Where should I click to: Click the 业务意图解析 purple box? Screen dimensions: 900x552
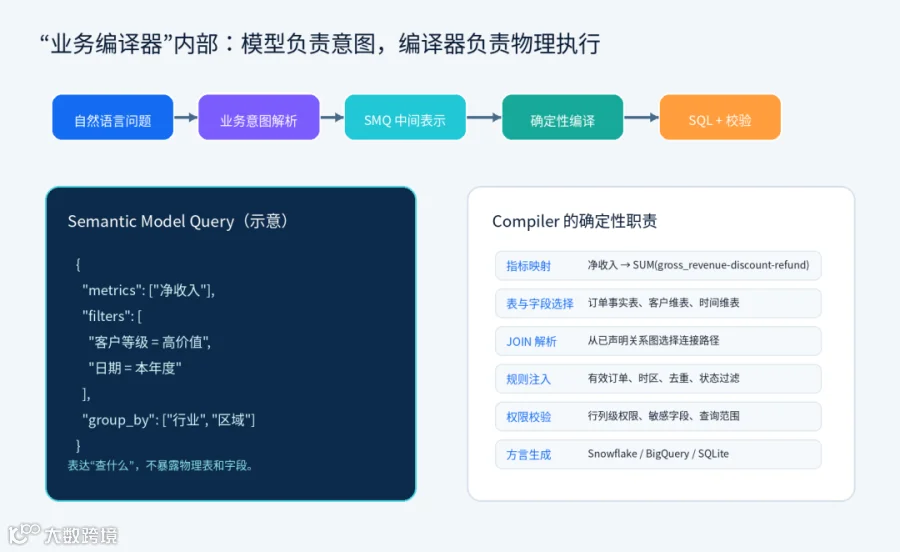click(x=259, y=117)
